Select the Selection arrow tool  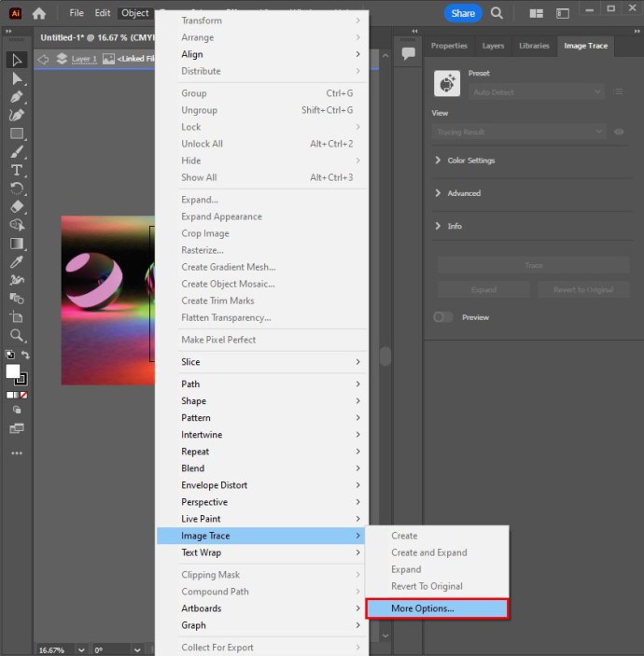pyautogui.click(x=17, y=60)
